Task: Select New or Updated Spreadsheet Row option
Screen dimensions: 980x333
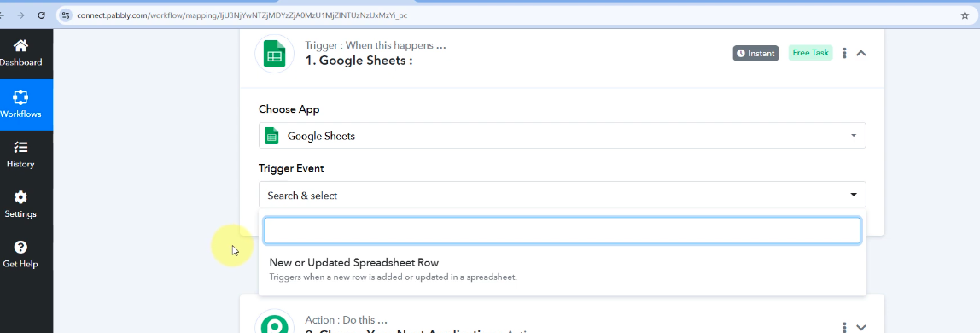Action: pyautogui.click(x=562, y=269)
